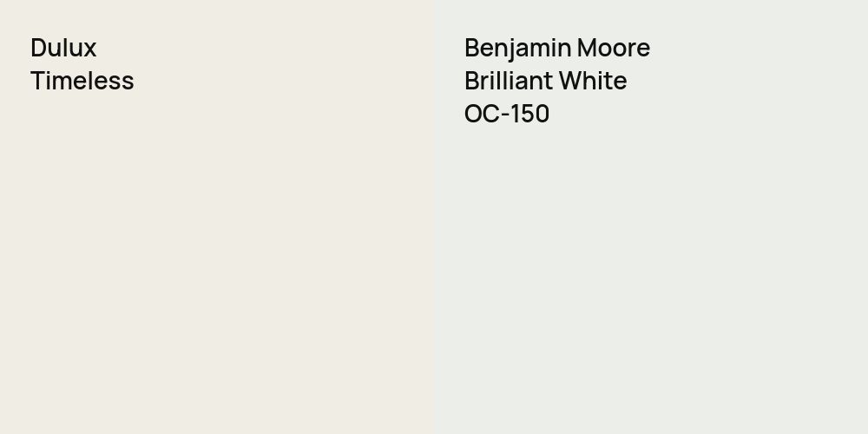Select the Timeless color name
The height and width of the screenshot is (434, 868).
pos(82,81)
